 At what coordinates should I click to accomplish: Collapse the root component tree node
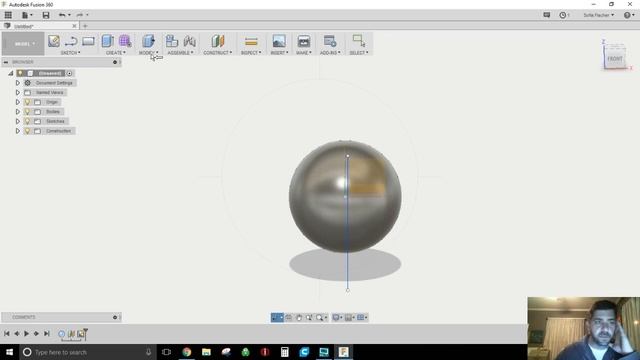[11, 73]
